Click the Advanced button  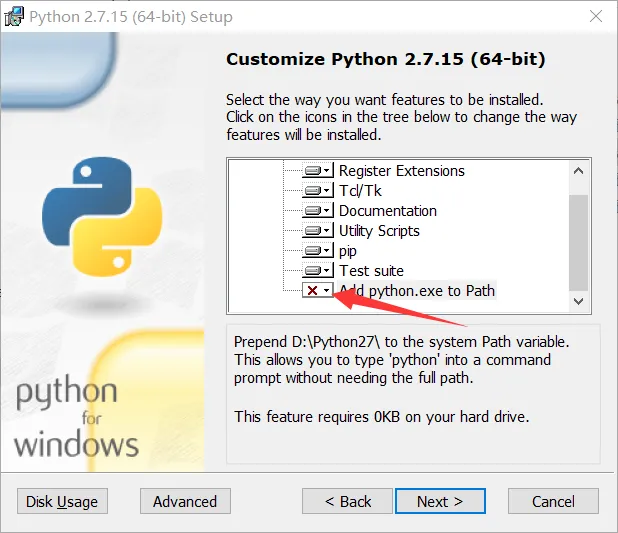tap(185, 501)
